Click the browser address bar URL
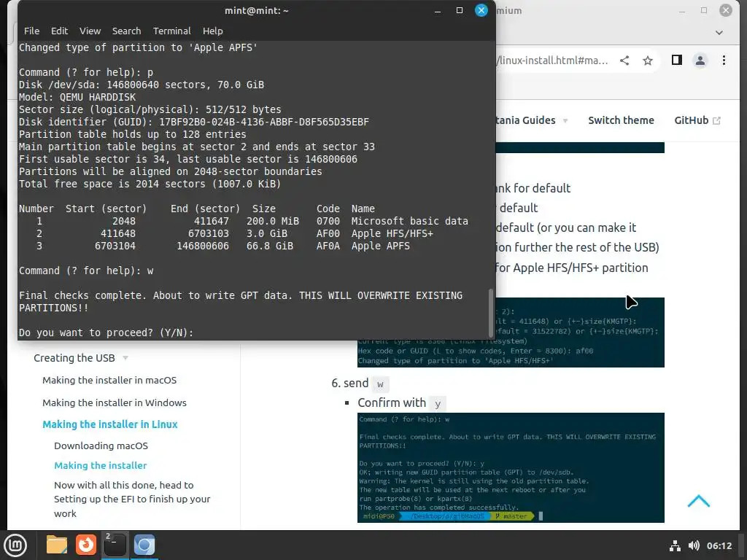747x560 pixels. [551, 61]
